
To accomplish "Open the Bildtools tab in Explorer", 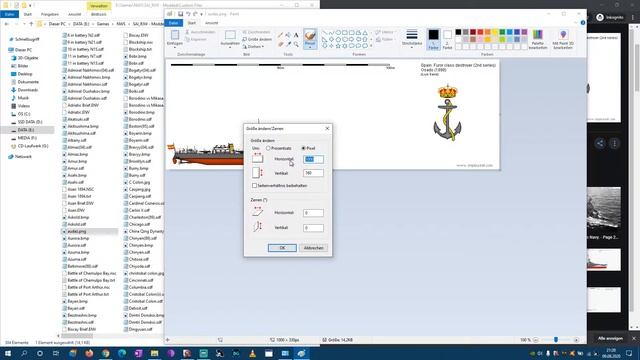I will 98,14.
